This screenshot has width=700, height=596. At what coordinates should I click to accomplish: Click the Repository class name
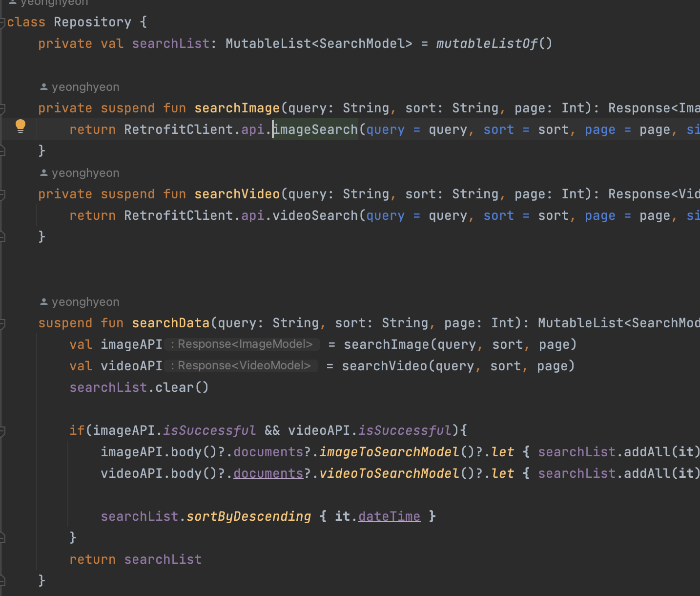click(x=92, y=22)
